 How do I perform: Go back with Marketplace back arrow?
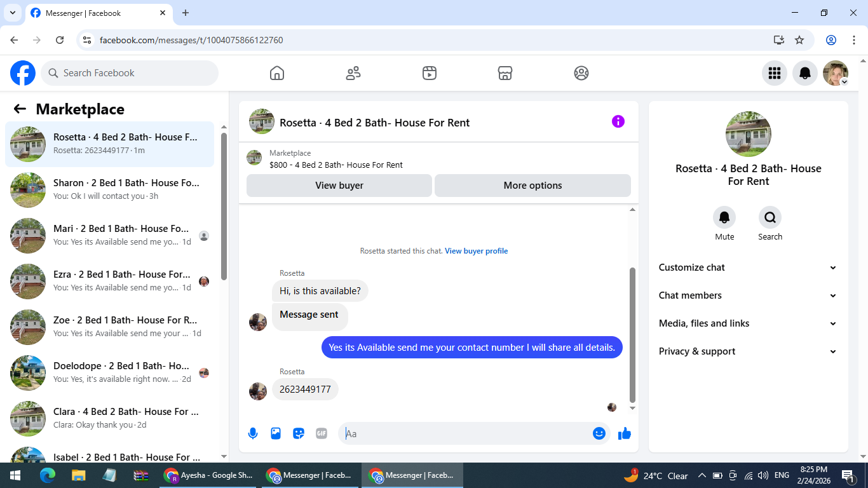[20, 109]
